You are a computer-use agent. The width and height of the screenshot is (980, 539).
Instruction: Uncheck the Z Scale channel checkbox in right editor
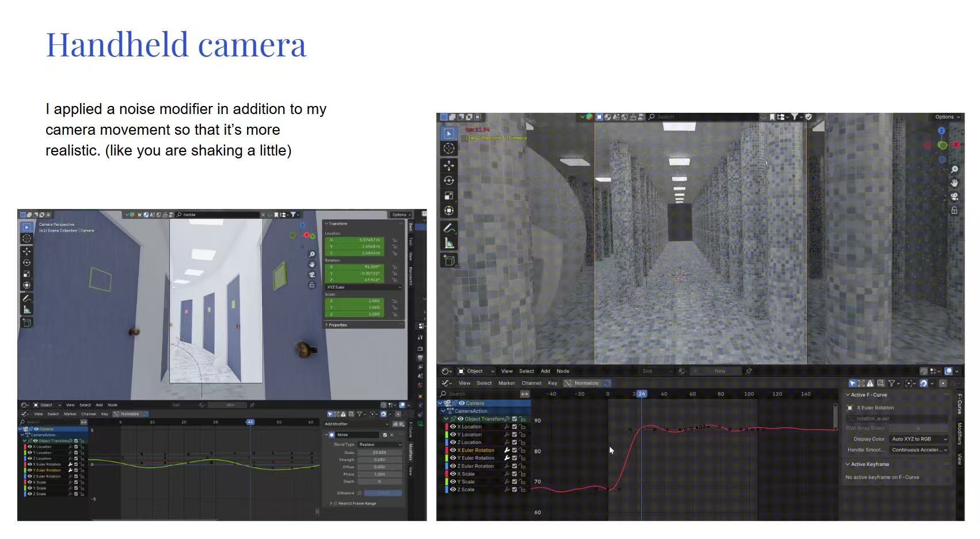coord(514,489)
